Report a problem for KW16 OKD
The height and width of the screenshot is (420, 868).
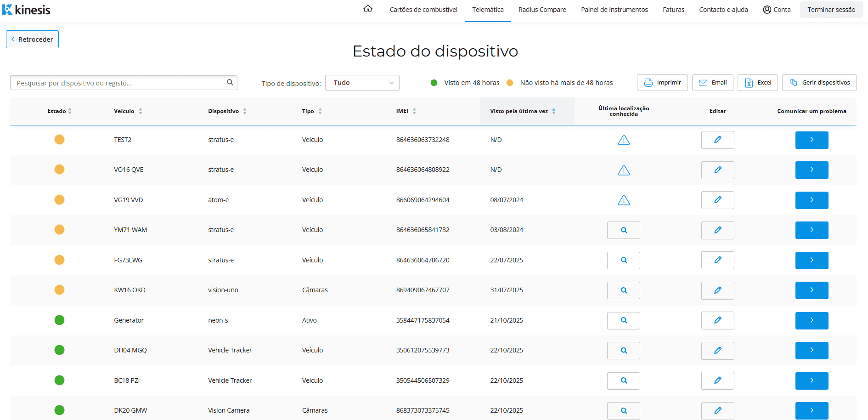[812, 290]
